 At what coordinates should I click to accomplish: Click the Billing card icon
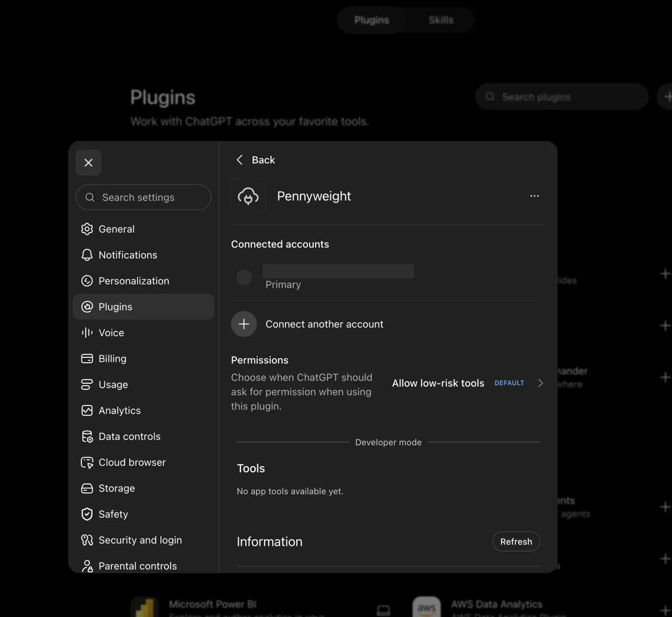click(x=87, y=359)
